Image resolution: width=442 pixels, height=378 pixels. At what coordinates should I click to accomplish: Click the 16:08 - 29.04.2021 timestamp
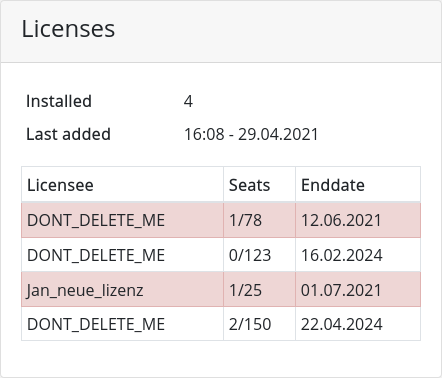click(x=251, y=134)
